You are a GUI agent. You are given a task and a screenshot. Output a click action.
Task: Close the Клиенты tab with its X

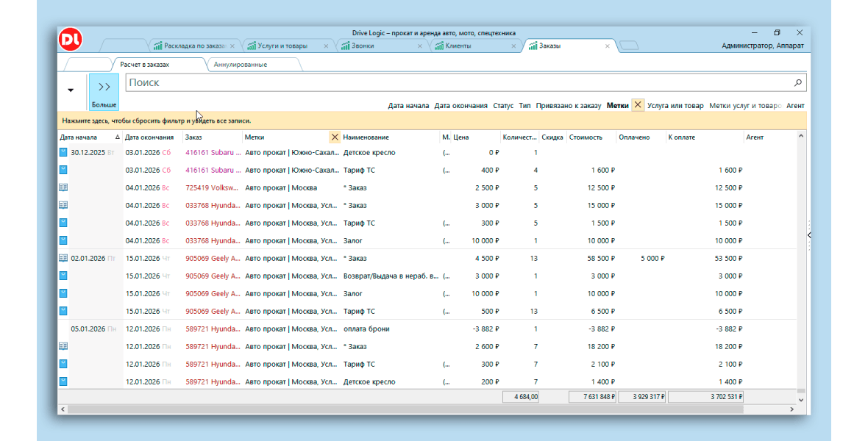coord(513,46)
